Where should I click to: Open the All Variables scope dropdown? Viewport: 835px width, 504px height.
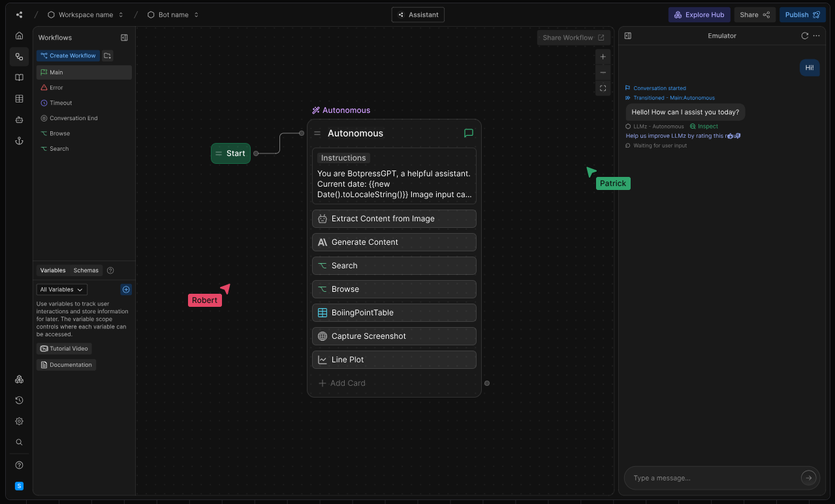pos(61,289)
